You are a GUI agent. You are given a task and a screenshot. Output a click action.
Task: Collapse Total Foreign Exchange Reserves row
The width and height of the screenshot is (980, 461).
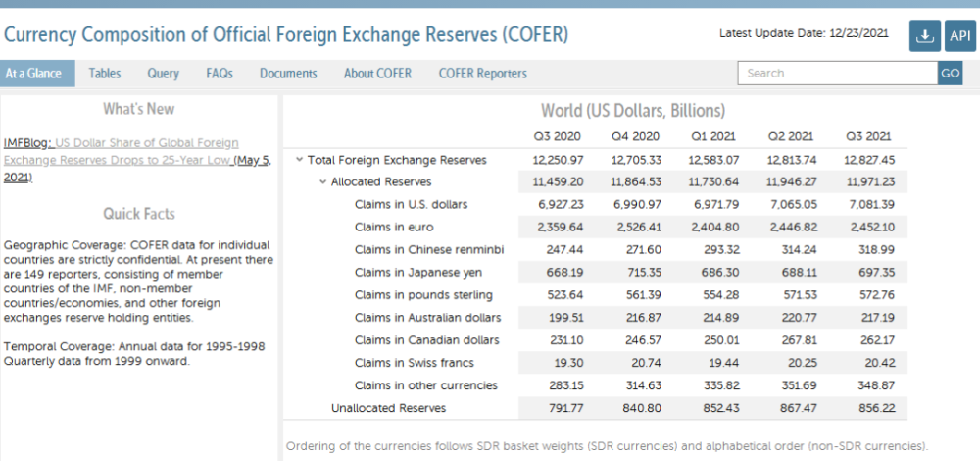point(298,160)
